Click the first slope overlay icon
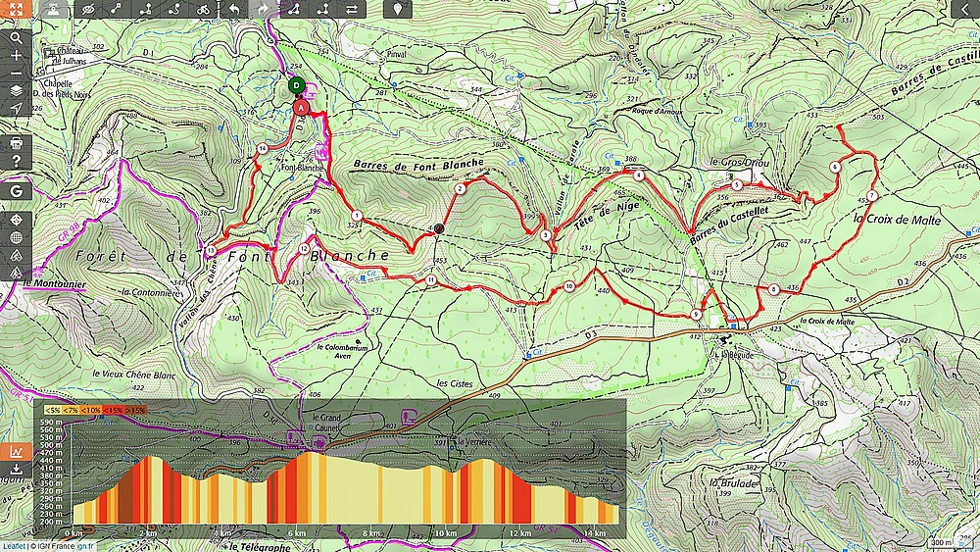The image size is (980, 552). (16, 255)
